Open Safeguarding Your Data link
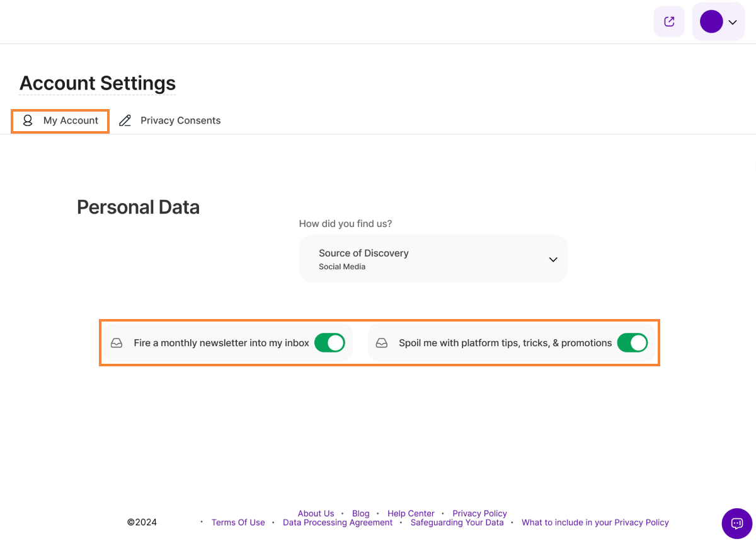 click(x=457, y=523)
